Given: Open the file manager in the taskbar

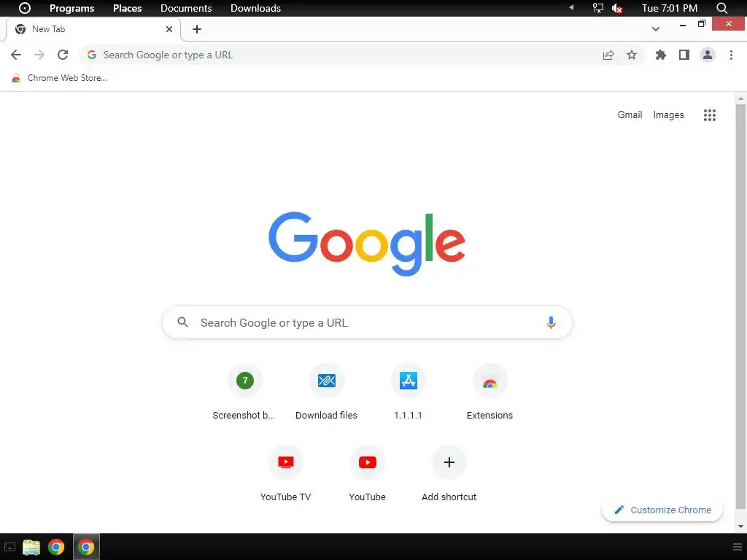Looking at the screenshot, I should tap(31, 547).
